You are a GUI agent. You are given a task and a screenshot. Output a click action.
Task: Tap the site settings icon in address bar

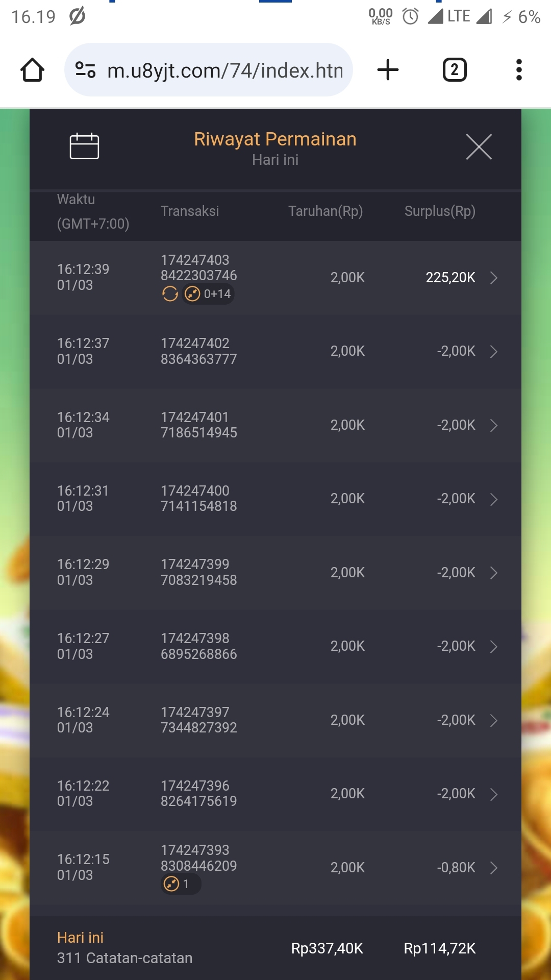tap(85, 70)
